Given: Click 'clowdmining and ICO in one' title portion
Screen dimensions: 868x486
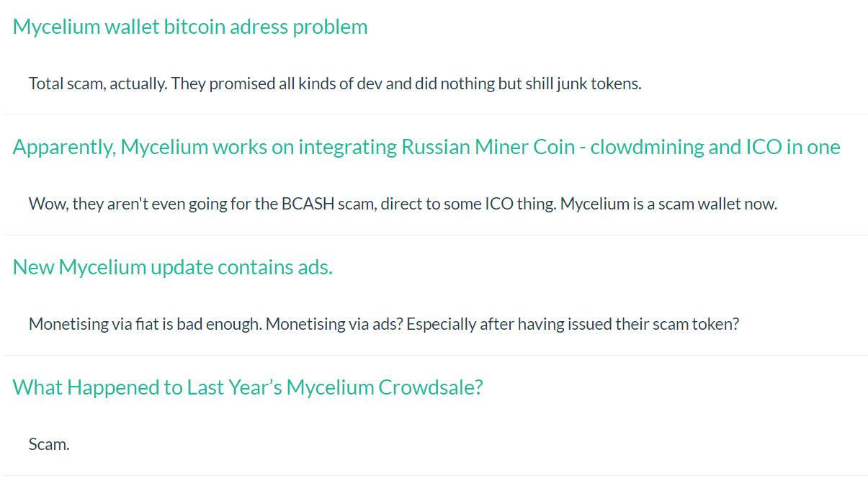Looking at the screenshot, I should 715,147.
